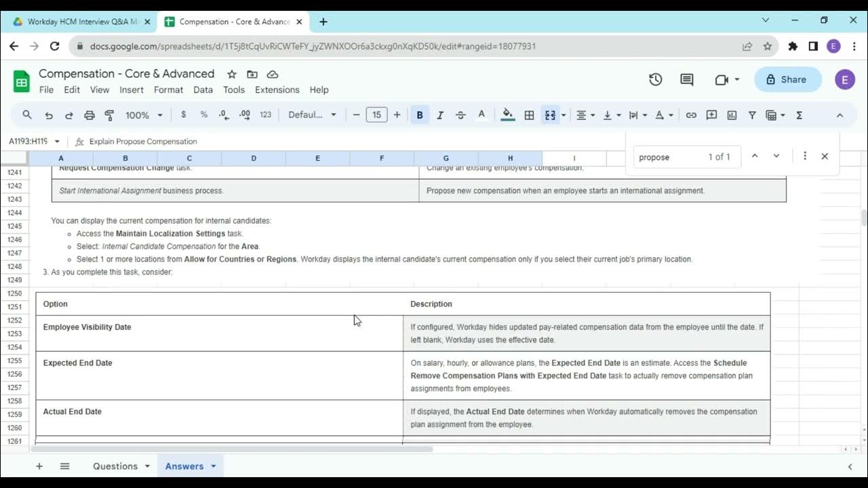
Task: Open the zoom 100% dropdown
Action: (x=144, y=115)
